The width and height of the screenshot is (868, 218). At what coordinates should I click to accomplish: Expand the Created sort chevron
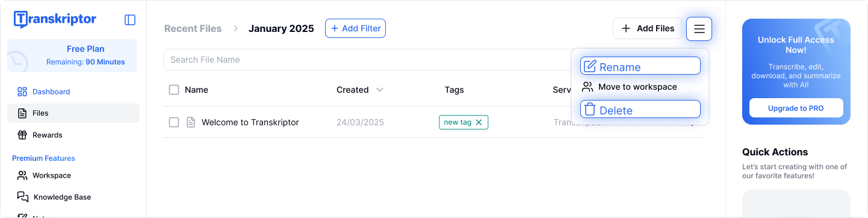380,90
